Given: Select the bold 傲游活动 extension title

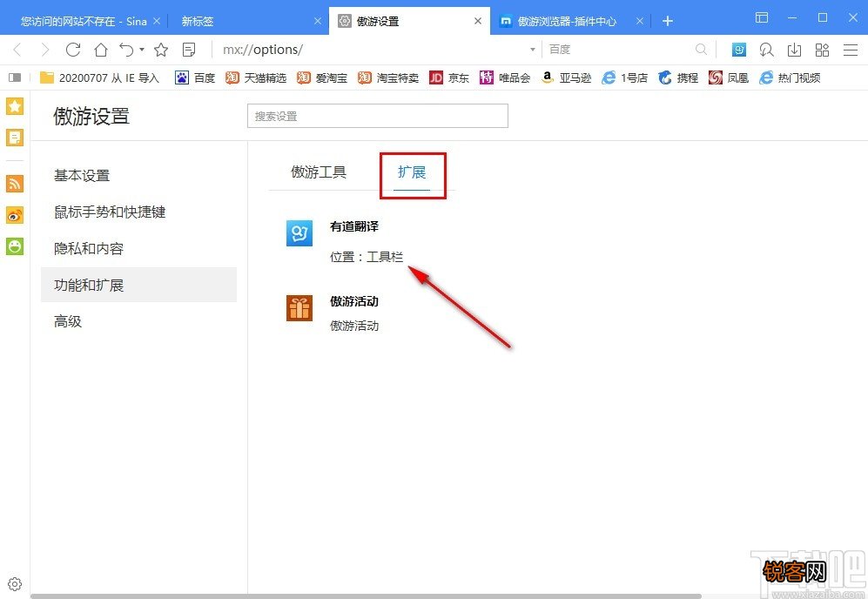Looking at the screenshot, I should pyautogui.click(x=354, y=301).
